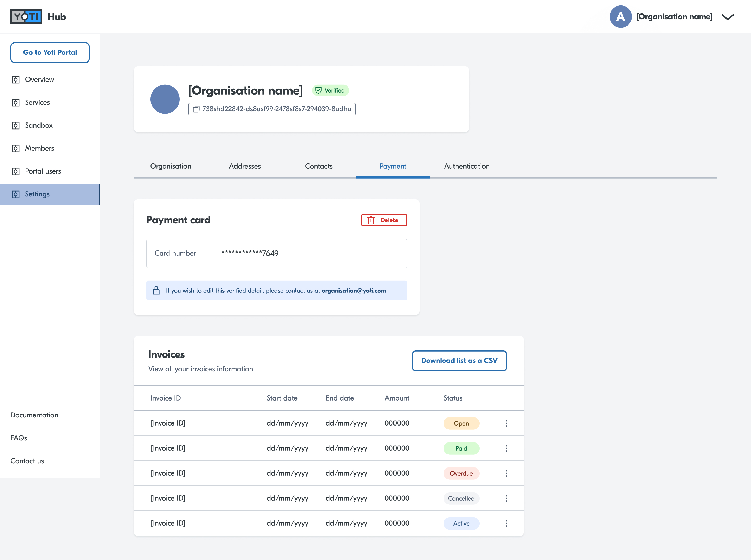Expand the organisation name dropdown chevron
The width and height of the screenshot is (751, 560).
(727, 17)
